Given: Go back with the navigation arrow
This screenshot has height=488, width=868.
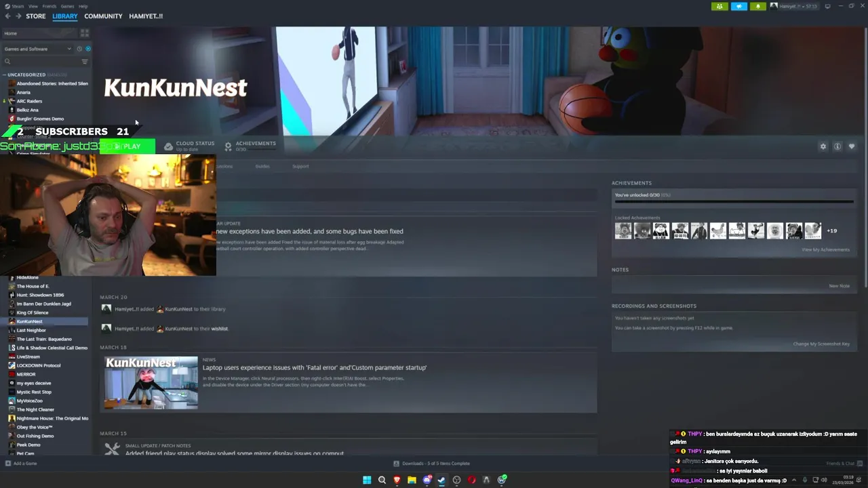Looking at the screenshot, I should coord(7,16).
